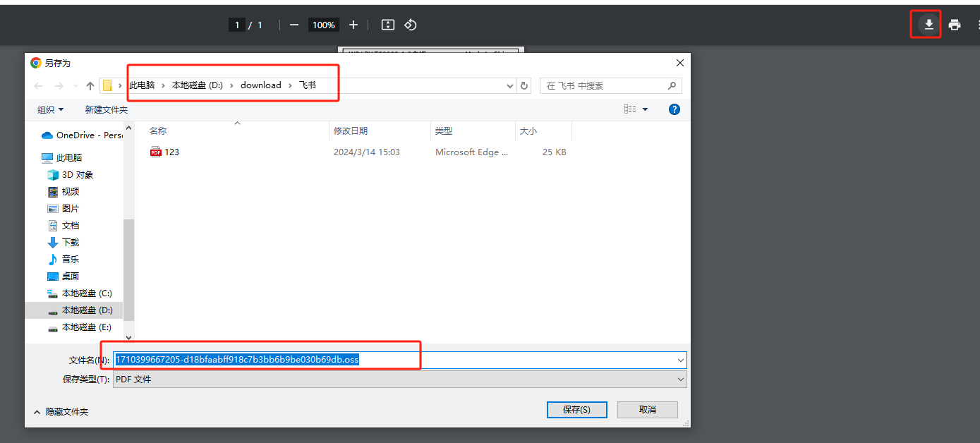Go back with the left arrow

(40, 85)
